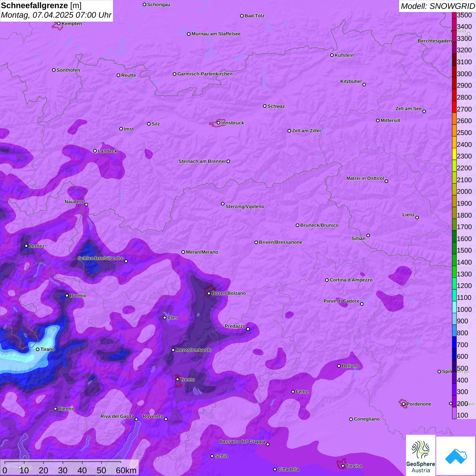This screenshot has width=476, height=476.
Task: Click the Matrei in Osttirol marker dot
Action: pos(386,181)
